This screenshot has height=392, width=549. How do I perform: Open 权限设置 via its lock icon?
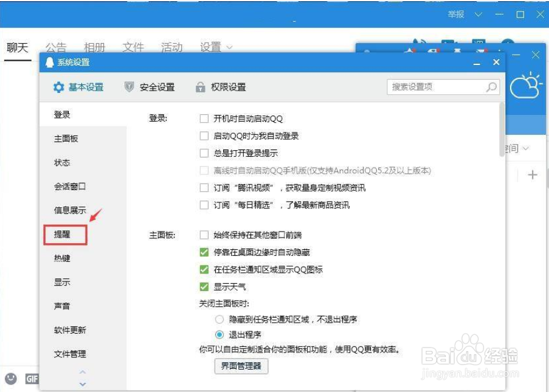[201, 87]
